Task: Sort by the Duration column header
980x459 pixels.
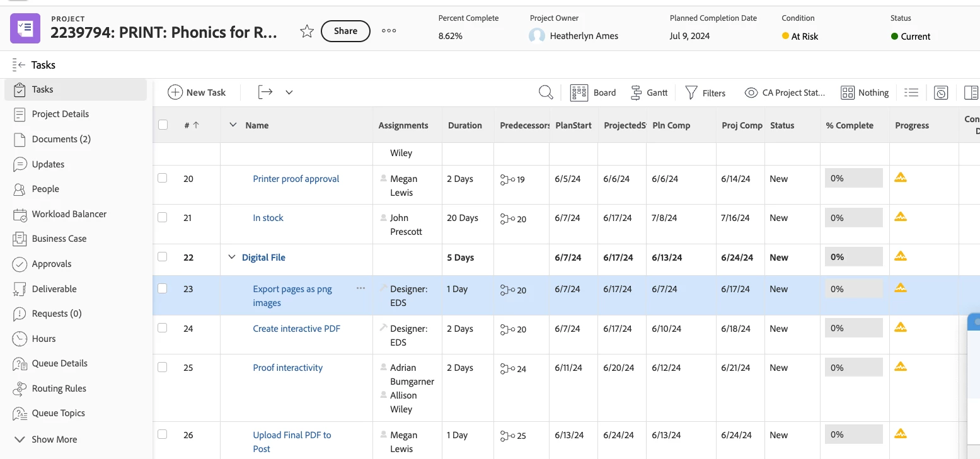Action: [x=464, y=125]
